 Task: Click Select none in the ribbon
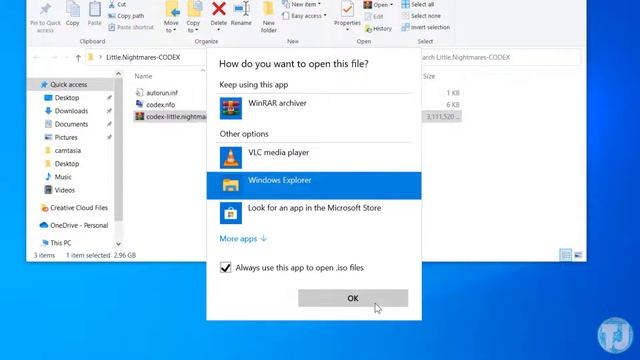click(x=421, y=16)
